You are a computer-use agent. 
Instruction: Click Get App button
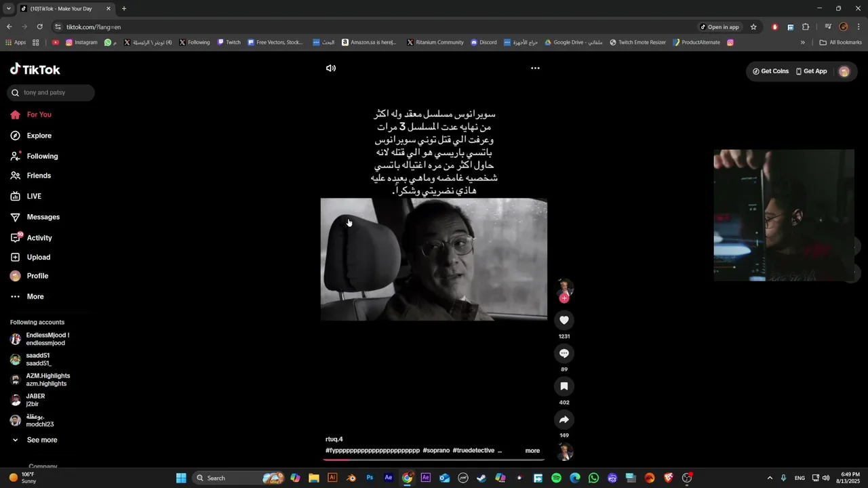tap(811, 71)
